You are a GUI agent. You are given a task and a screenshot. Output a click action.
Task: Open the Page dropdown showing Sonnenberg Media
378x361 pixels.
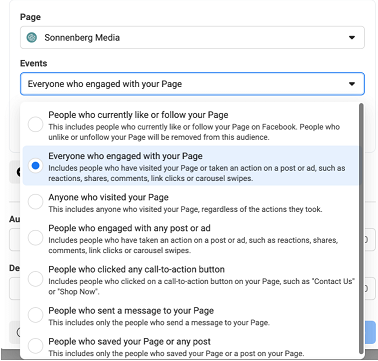(192, 37)
